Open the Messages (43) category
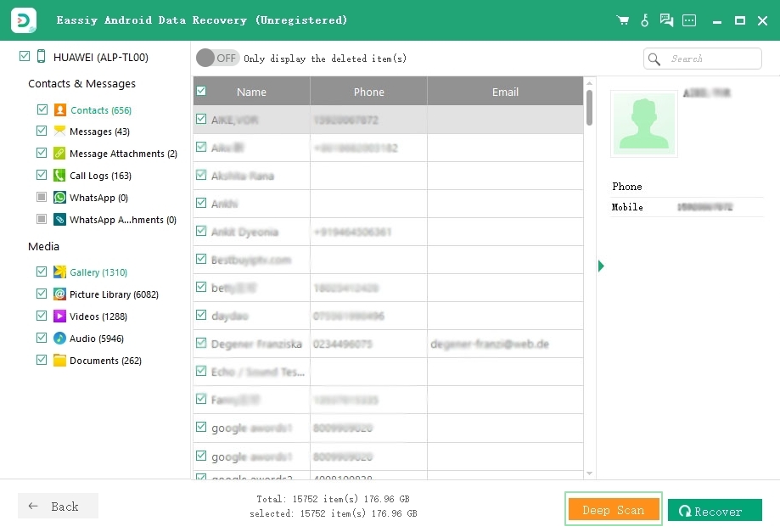This screenshot has width=780, height=532. coord(99,132)
